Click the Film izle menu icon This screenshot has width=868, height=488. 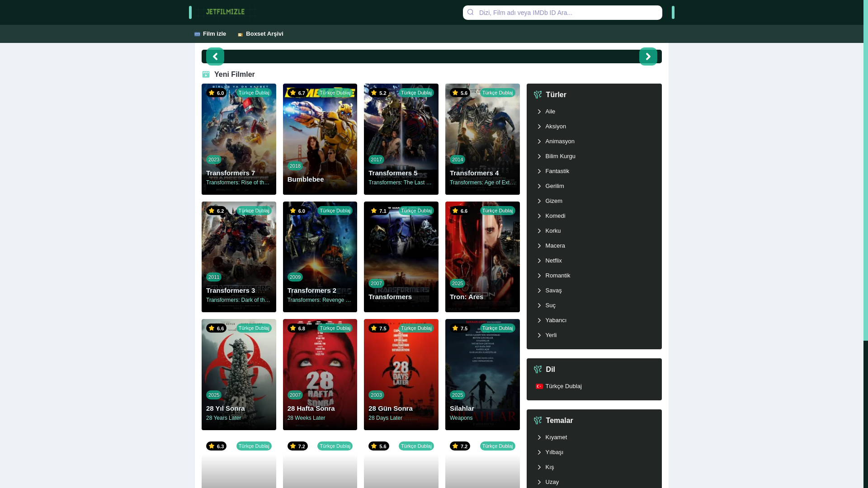tap(197, 34)
